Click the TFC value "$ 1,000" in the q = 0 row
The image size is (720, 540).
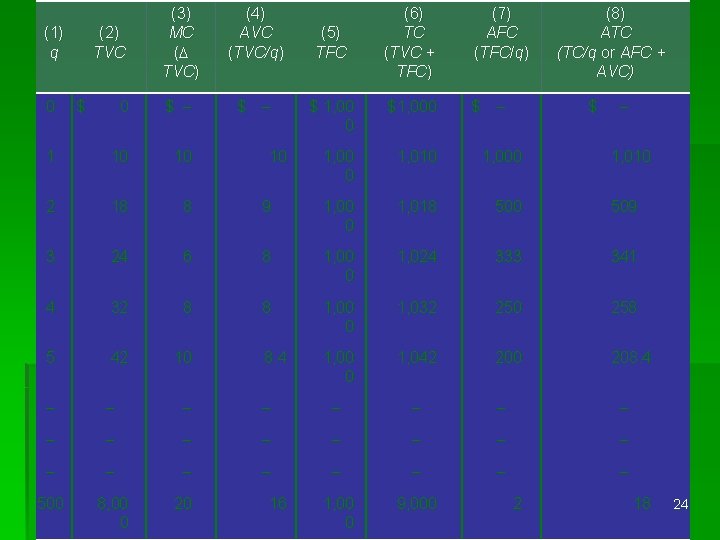point(332,116)
